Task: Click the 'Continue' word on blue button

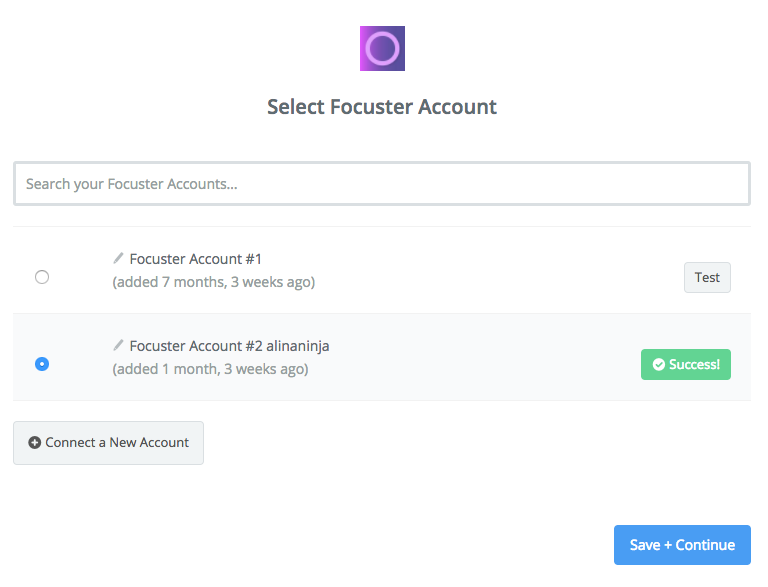Action: pyautogui.click(x=705, y=545)
